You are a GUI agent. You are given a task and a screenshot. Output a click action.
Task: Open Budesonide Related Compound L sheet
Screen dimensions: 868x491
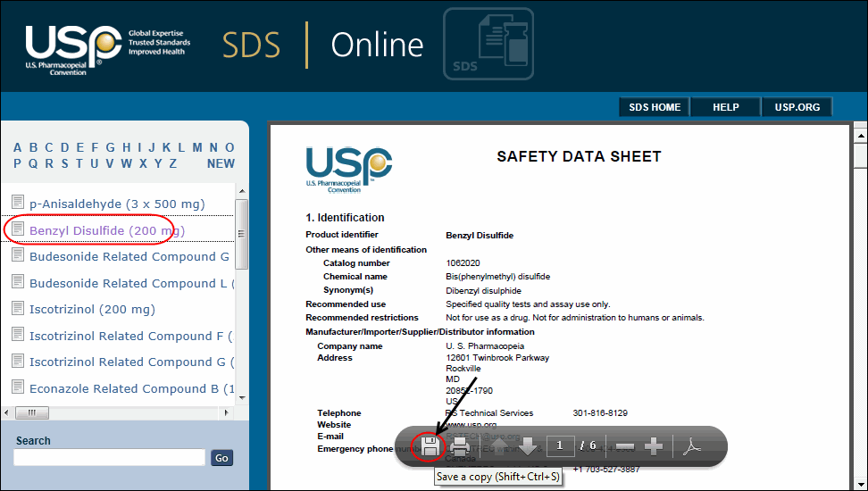pyautogui.click(x=132, y=283)
